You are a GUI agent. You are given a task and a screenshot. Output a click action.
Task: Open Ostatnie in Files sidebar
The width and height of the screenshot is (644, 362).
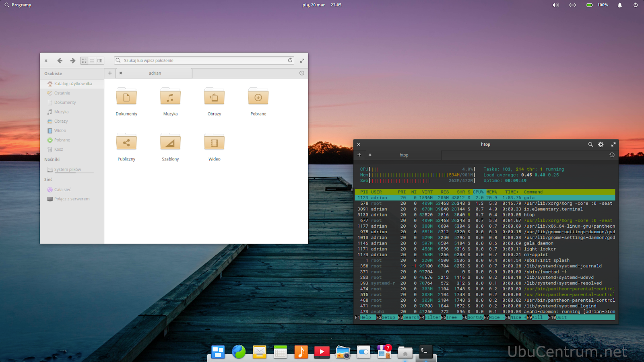(72, 93)
